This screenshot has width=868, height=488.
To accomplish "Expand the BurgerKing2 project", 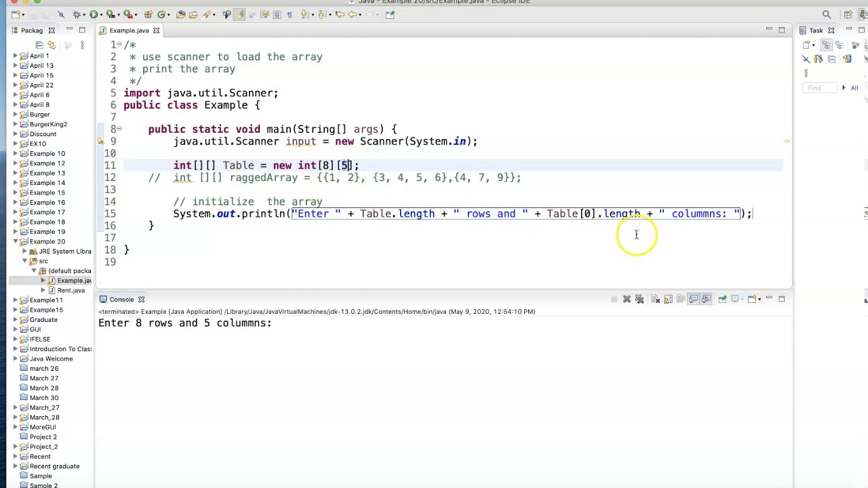I will (16, 124).
